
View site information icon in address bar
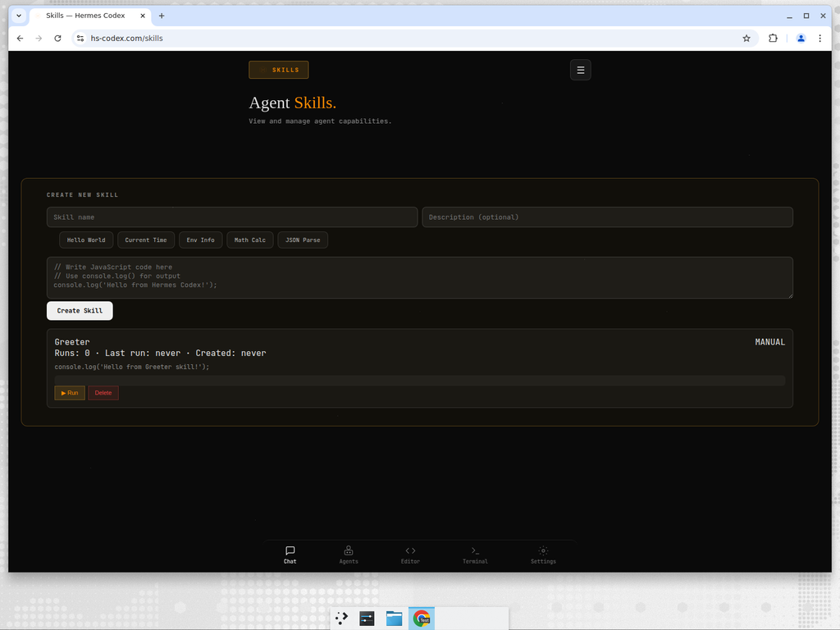(x=80, y=38)
